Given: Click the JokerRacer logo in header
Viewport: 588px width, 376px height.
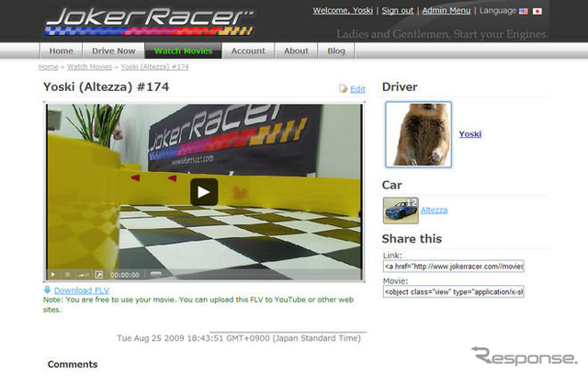Looking at the screenshot, I should pyautogui.click(x=150, y=22).
